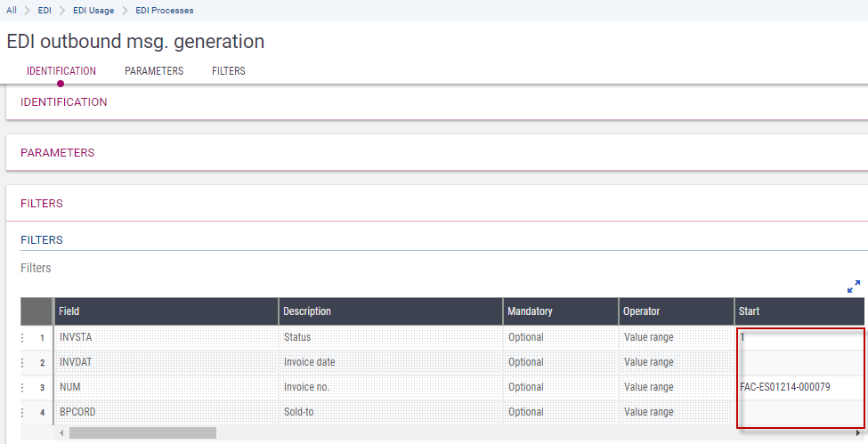Open row 2 actions menu handle
Screen dimensions: 868x444
tap(22, 363)
